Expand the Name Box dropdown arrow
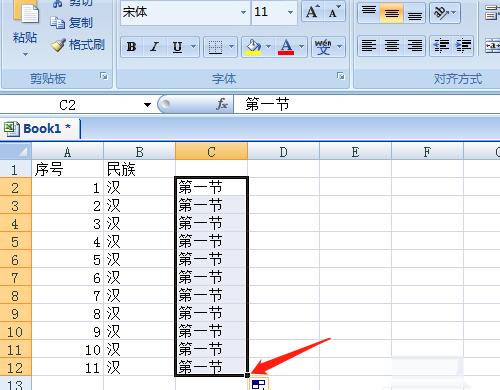 (x=147, y=105)
